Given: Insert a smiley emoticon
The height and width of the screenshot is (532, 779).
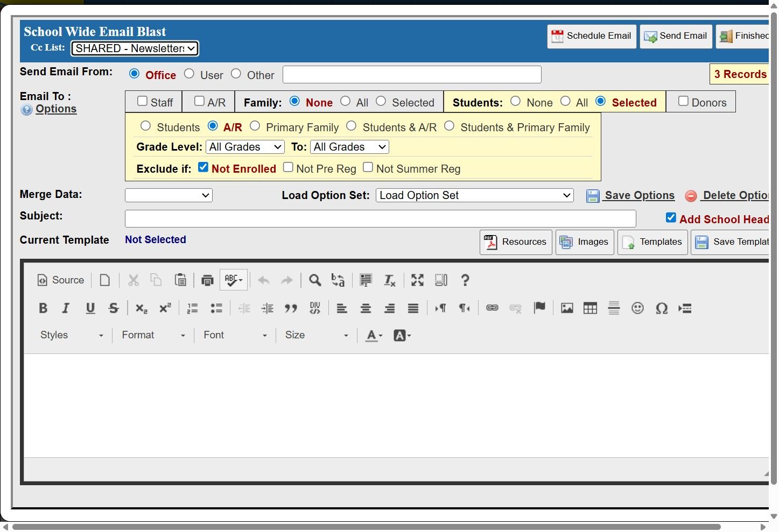Looking at the screenshot, I should [637, 308].
